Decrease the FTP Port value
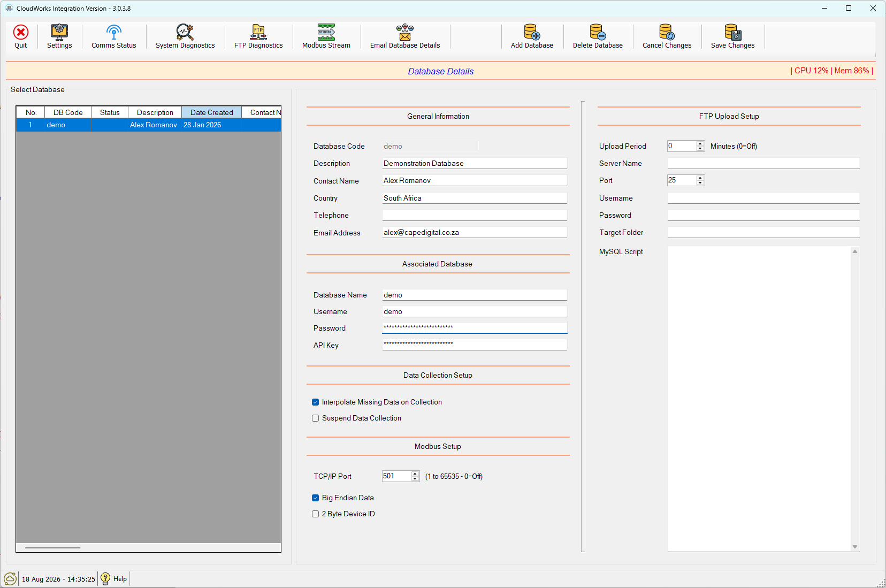 (700, 183)
